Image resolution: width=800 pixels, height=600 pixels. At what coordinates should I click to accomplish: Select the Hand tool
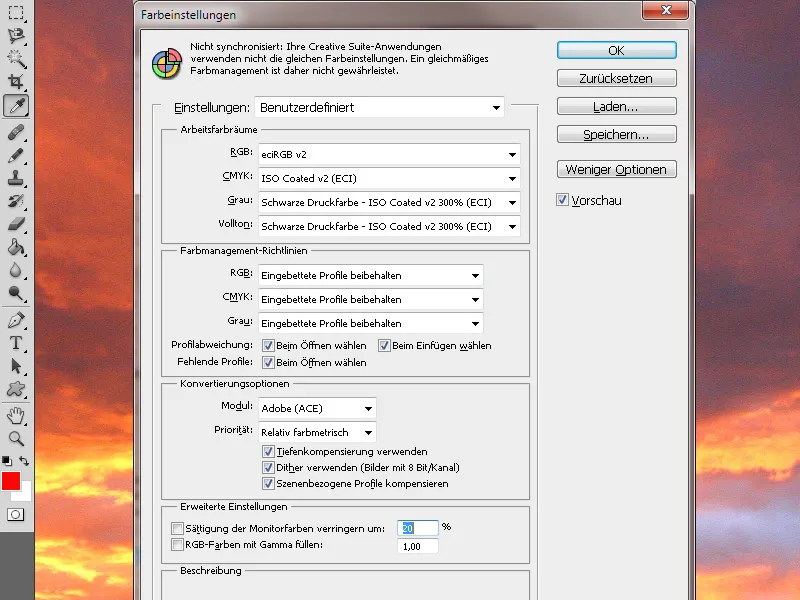(x=14, y=415)
